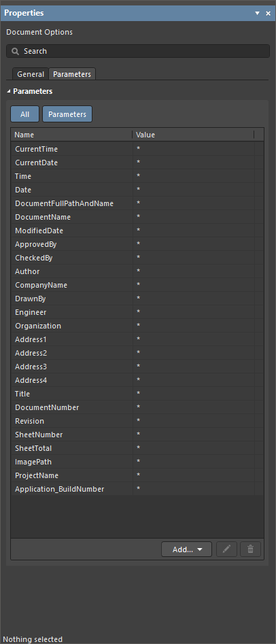Image resolution: width=276 pixels, height=644 pixels.
Task: Sort by the Name column header
Action: (71, 135)
